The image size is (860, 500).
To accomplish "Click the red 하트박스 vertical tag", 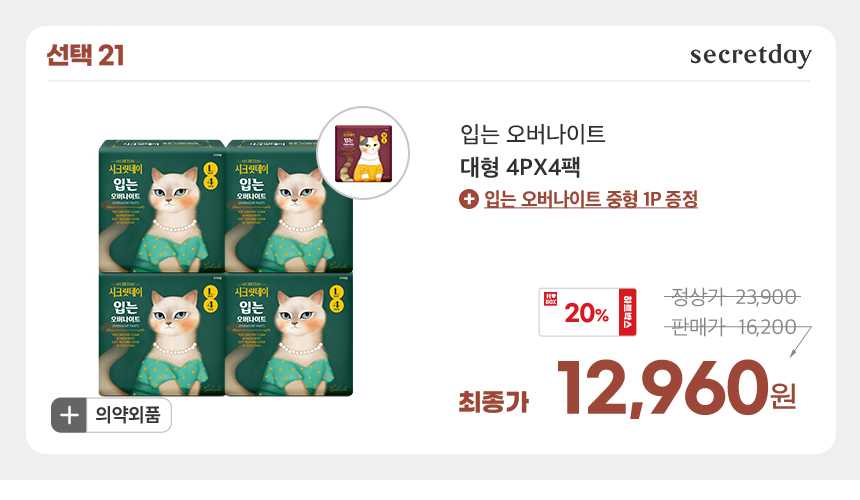I will coord(627,312).
